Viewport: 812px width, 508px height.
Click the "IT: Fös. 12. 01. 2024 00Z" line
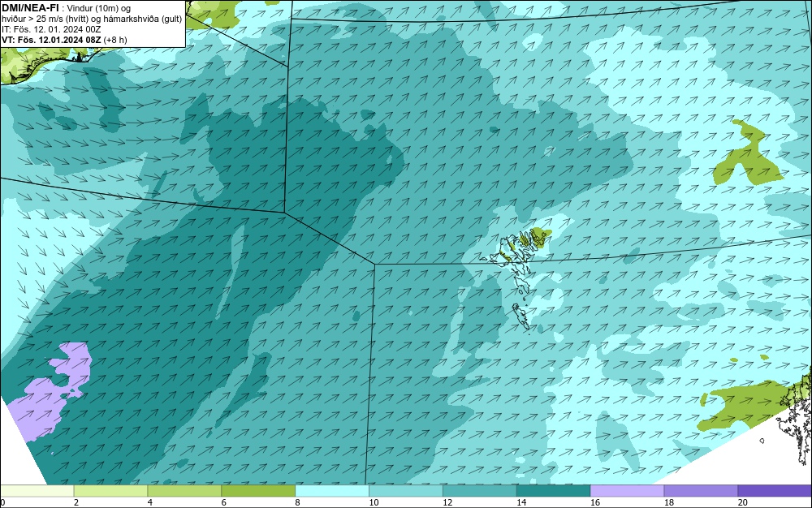click(51, 29)
